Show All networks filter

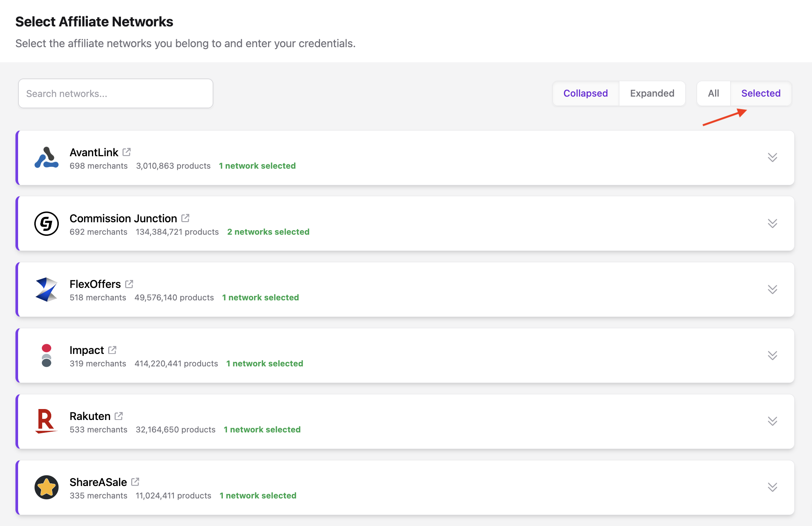tap(713, 93)
